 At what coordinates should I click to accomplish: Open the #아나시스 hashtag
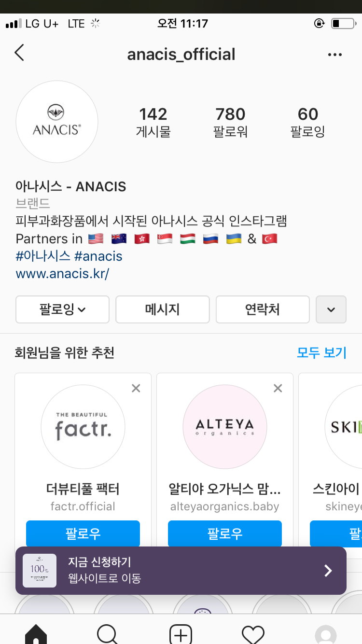[x=43, y=256]
